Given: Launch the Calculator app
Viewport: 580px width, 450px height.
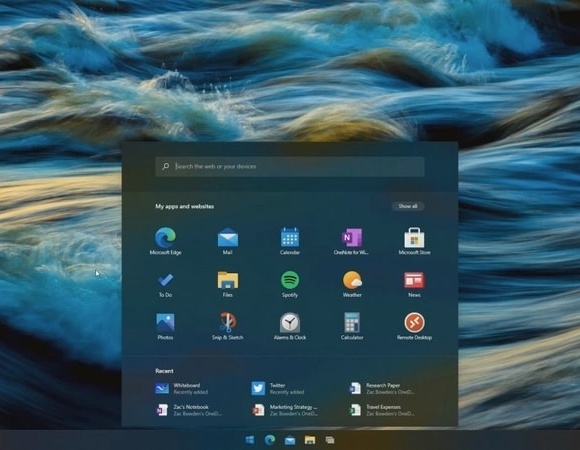Looking at the screenshot, I should tap(352, 326).
